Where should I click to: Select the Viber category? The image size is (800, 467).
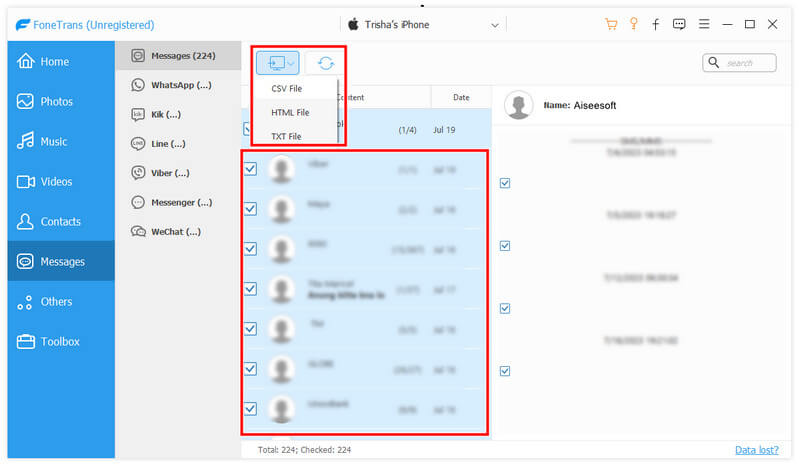[x=178, y=173]
